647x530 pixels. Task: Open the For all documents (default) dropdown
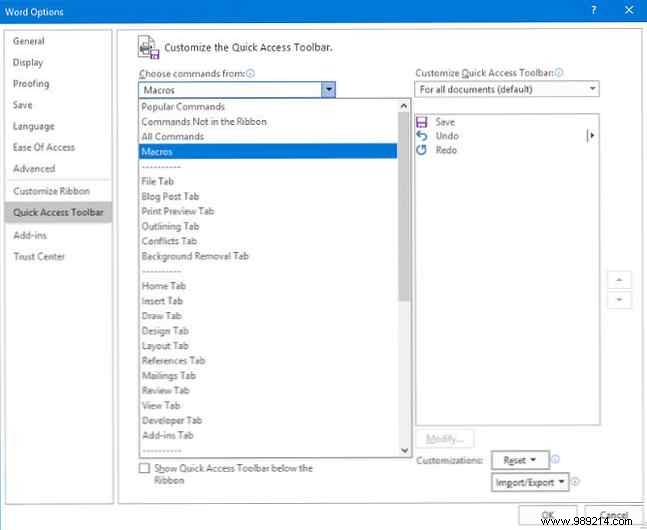[507, 89]
